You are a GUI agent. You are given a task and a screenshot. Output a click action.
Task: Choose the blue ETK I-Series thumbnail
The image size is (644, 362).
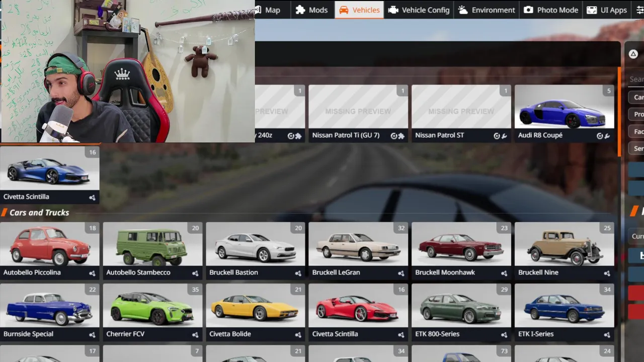click(564, 306)
